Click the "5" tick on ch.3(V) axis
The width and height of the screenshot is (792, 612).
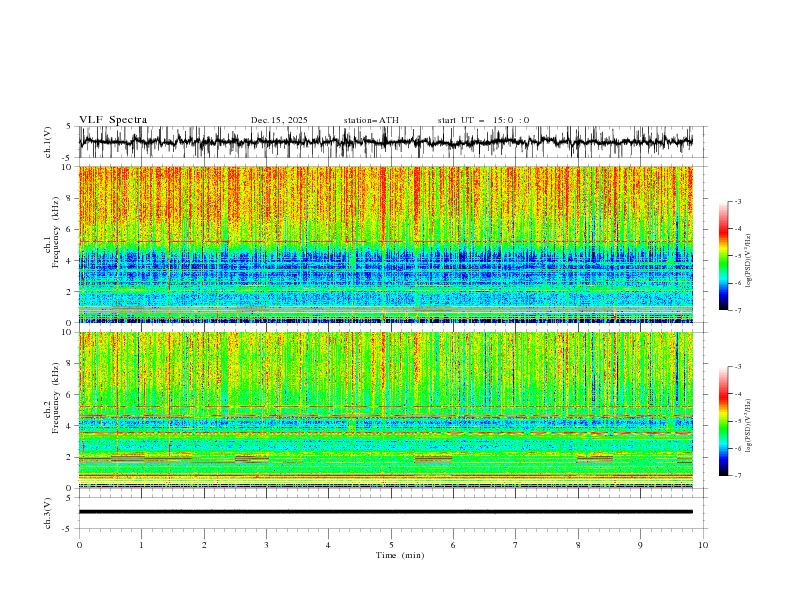69,497
